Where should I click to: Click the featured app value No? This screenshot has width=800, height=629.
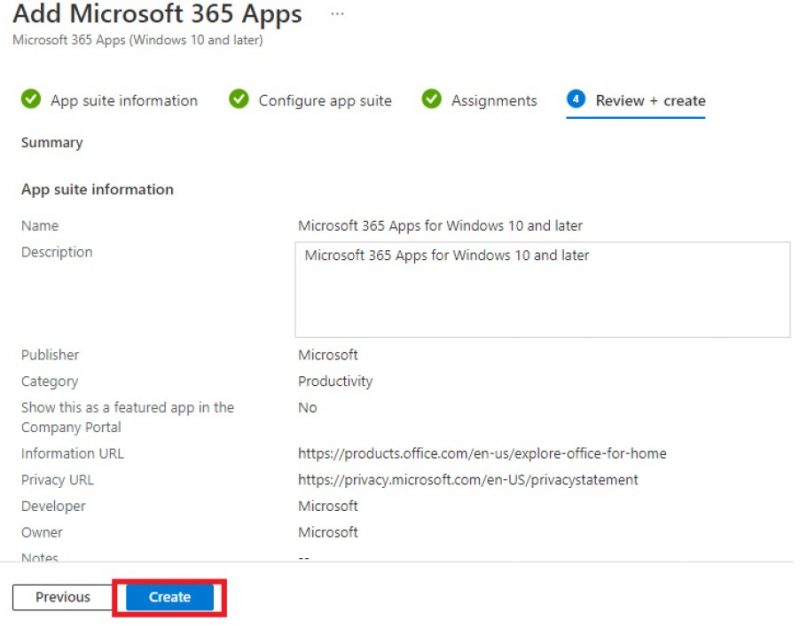pos(308,408)
